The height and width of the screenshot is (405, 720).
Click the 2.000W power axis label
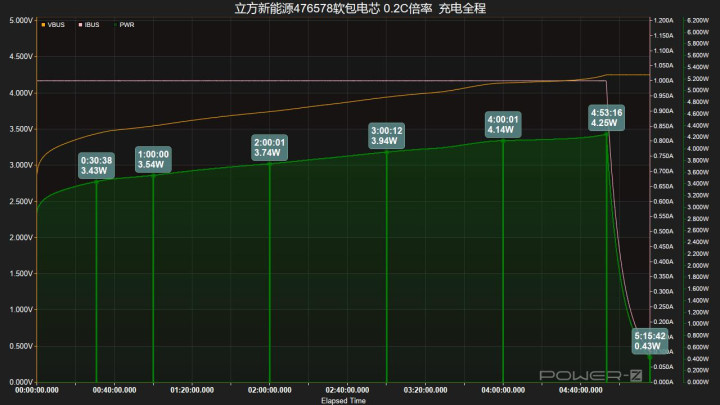click(698, 265)
